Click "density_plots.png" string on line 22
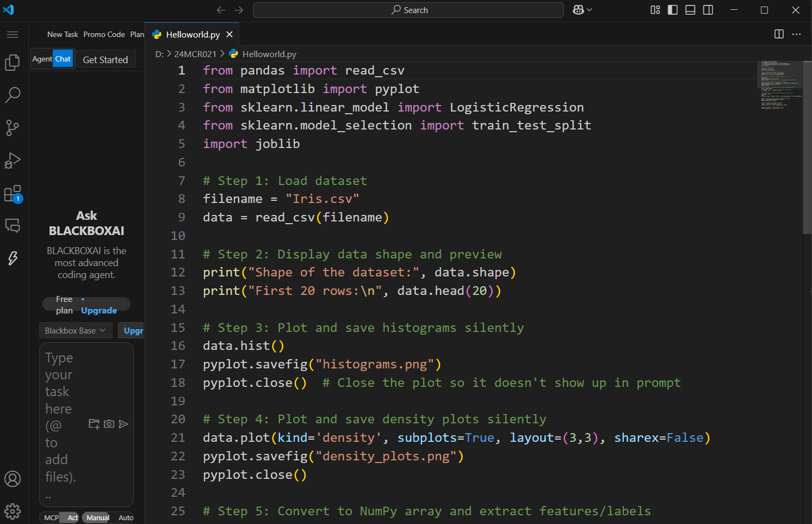 (x=386, y=456)
